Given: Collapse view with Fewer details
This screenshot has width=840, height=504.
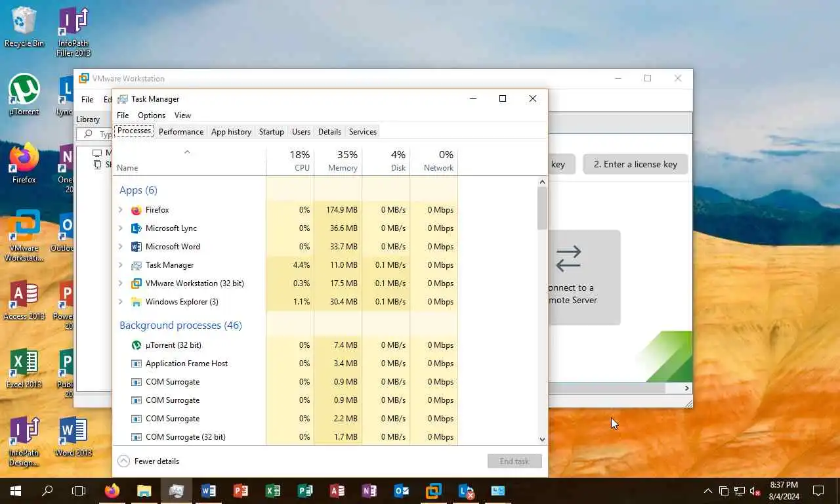Looking at the screenshot, I should (148, 461).
